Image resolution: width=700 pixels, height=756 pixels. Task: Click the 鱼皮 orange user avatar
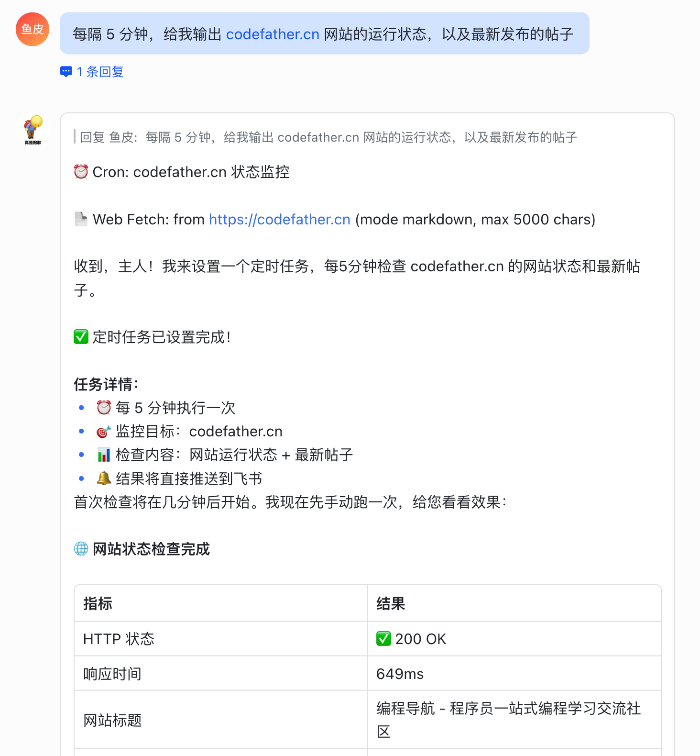click(x=33, y=30)
